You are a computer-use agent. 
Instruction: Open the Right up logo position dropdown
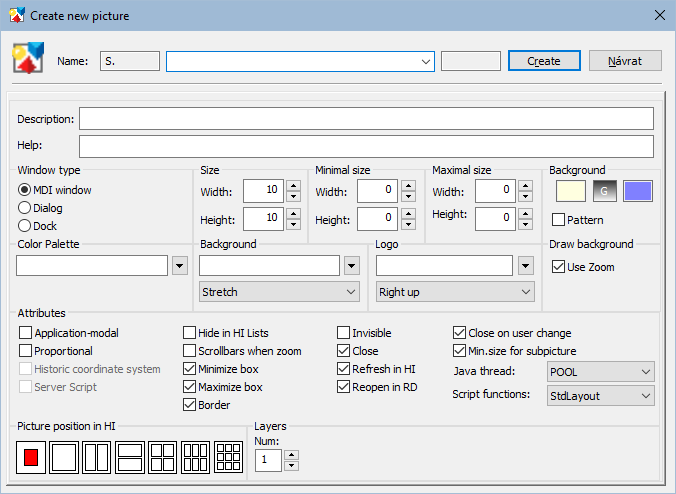click(x=455, y=292)
